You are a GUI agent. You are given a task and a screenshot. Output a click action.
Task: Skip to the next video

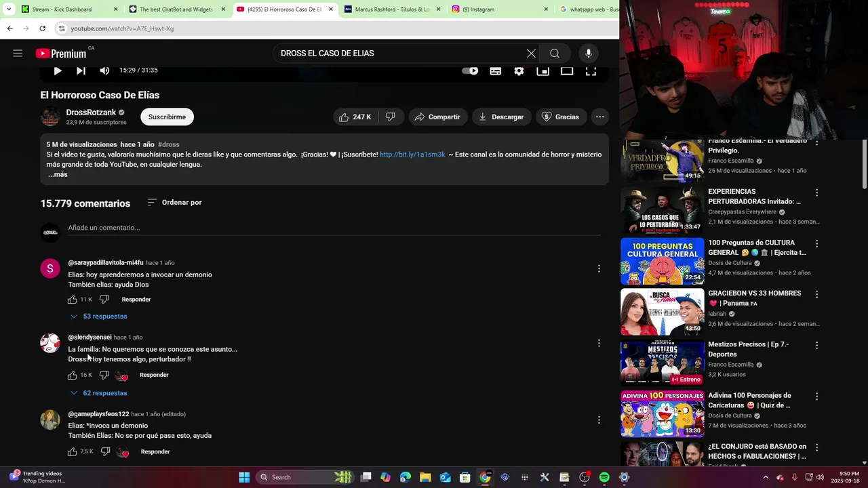81,70
